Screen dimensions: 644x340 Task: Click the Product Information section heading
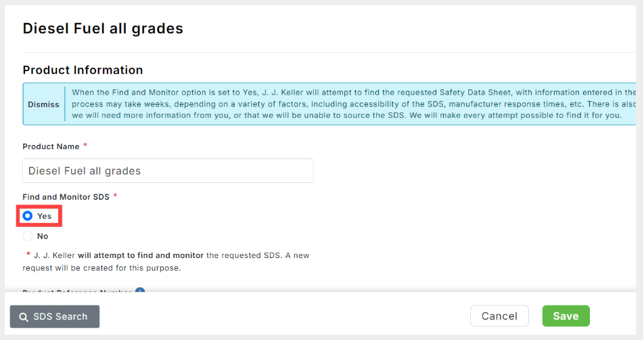[x=83, y=70]
